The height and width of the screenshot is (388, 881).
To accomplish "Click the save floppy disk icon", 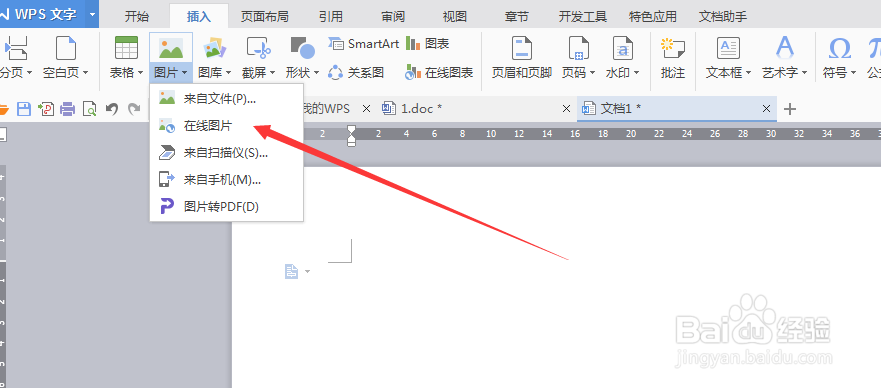I will pyautogui.click(x=24, y=109).
